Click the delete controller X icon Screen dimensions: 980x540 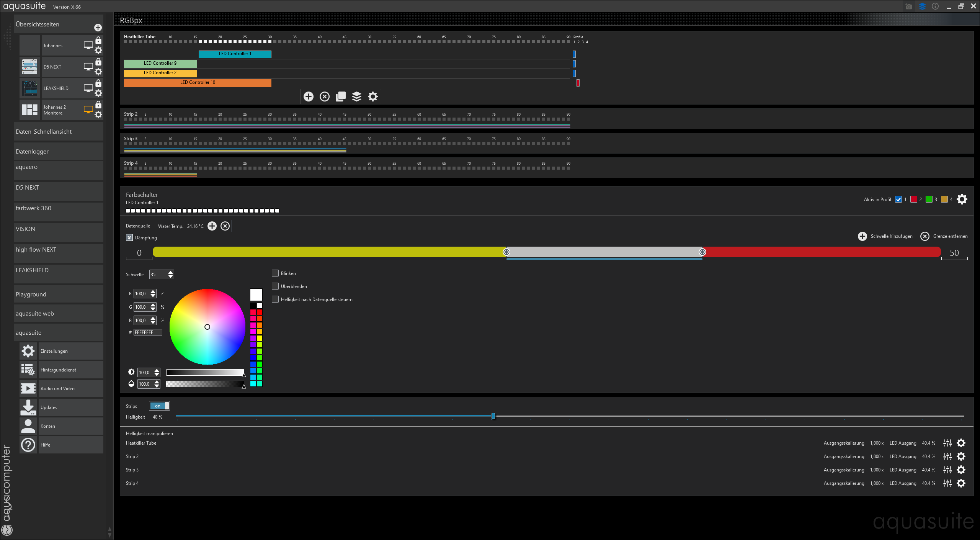click(x=325, y=97)
